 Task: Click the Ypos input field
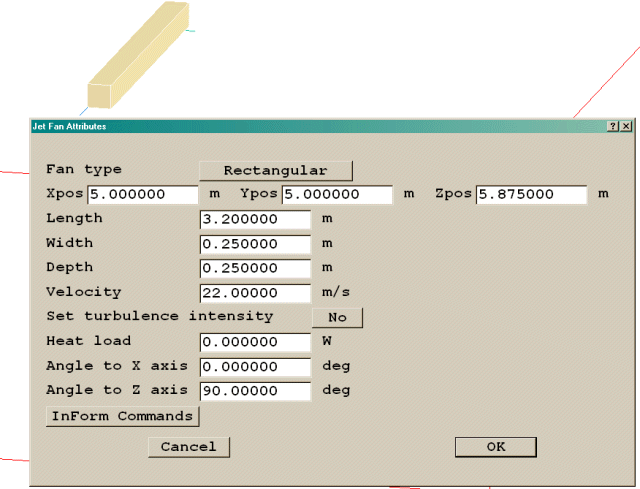[337, 195]
